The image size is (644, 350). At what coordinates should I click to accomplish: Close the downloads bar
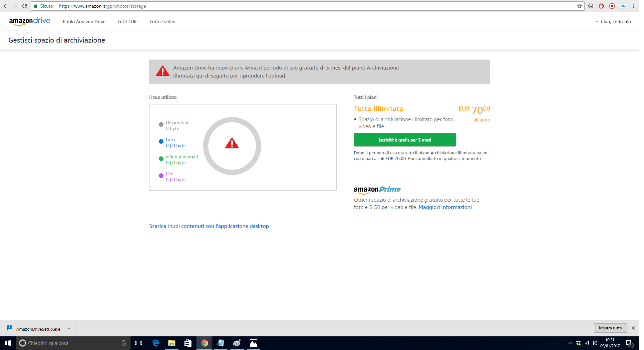click(633, 328)
